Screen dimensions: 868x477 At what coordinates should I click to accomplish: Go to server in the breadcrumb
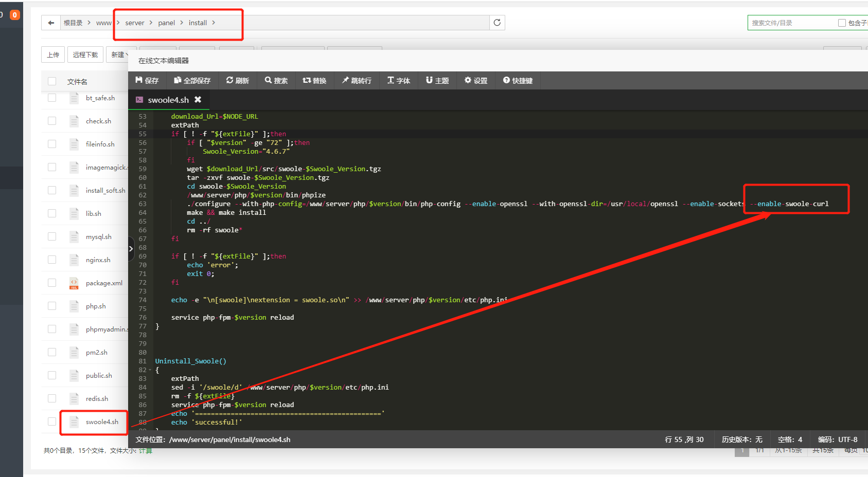pos(135,23)
